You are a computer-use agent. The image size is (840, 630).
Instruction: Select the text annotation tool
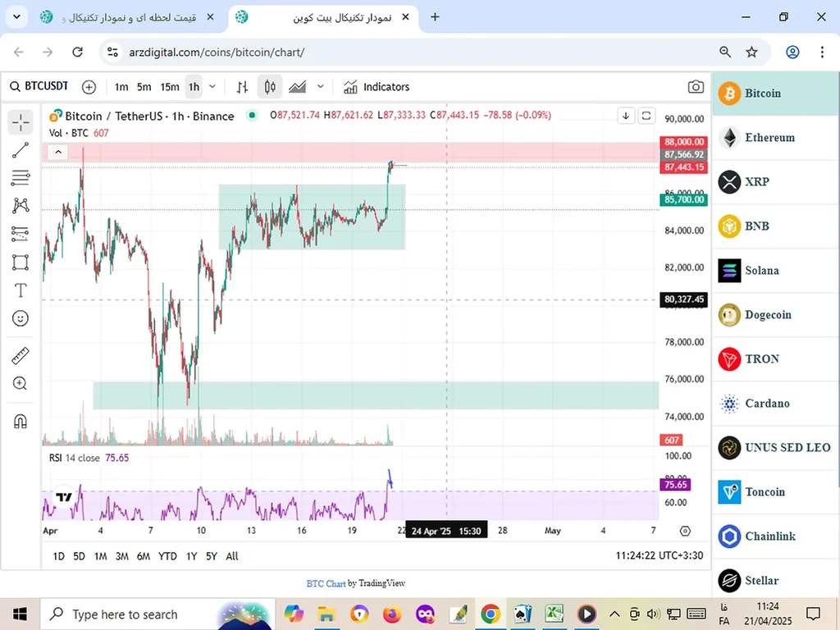[21, 290]
